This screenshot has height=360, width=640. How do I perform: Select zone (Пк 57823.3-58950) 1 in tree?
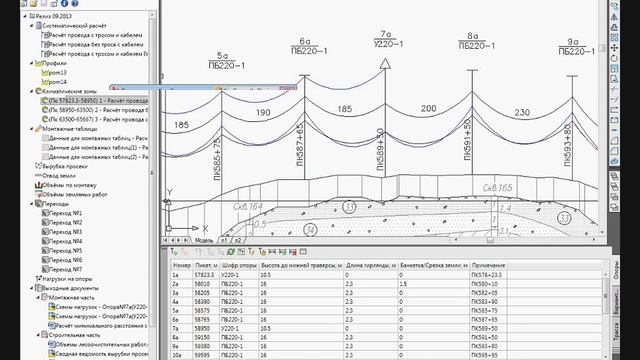pos(95,101)
